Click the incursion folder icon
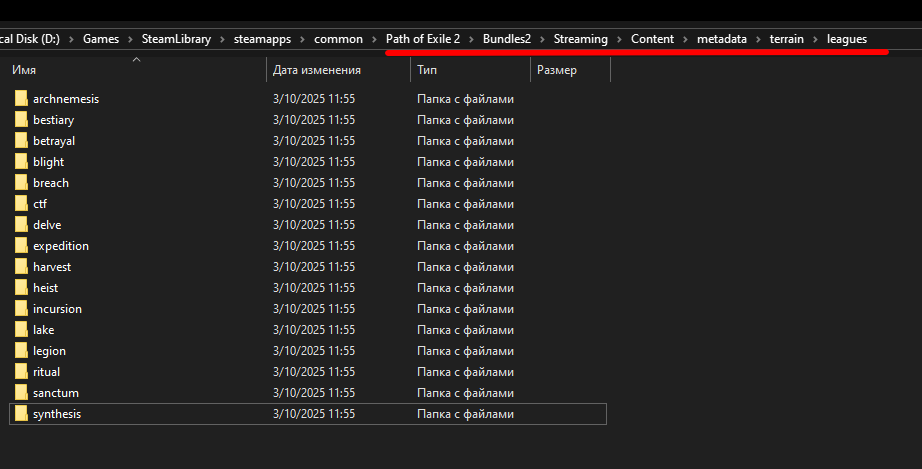The width and height of the screenshot is (922, 469). coord(21,309)
